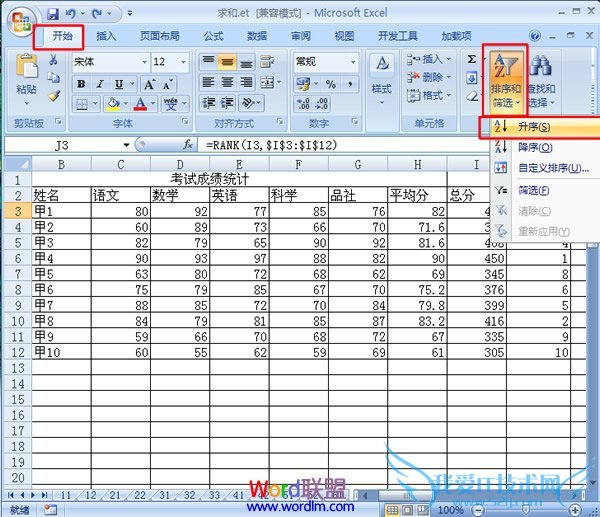600x517 pixels.
Task: Click the Paste clipboard icon
Action: 26,66
